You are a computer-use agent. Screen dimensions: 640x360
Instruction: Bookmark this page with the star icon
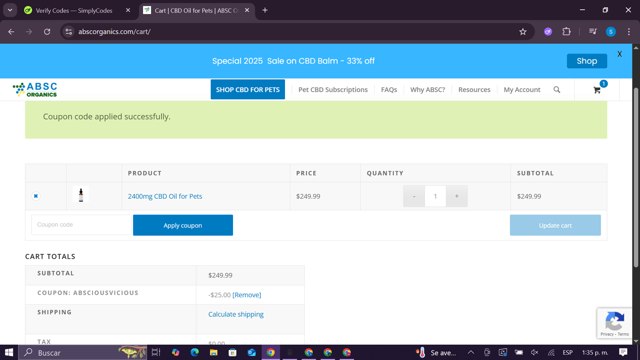tap(523, 31)
